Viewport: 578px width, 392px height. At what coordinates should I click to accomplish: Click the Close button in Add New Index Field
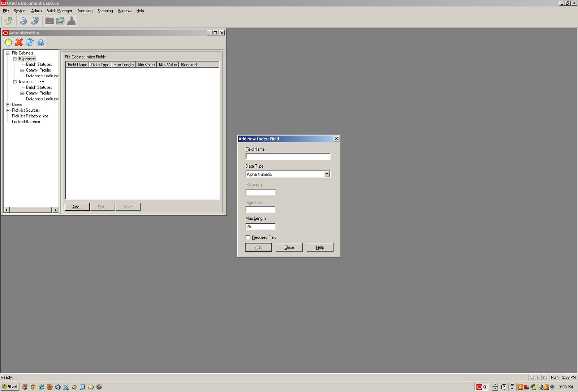pyautogui.click(x=289, y=247)
